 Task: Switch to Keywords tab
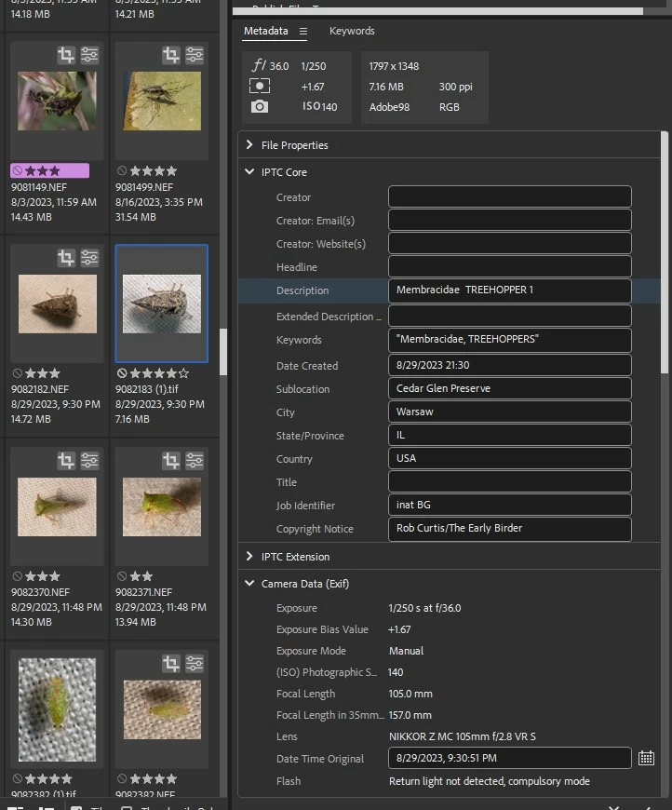pos(352,31)
